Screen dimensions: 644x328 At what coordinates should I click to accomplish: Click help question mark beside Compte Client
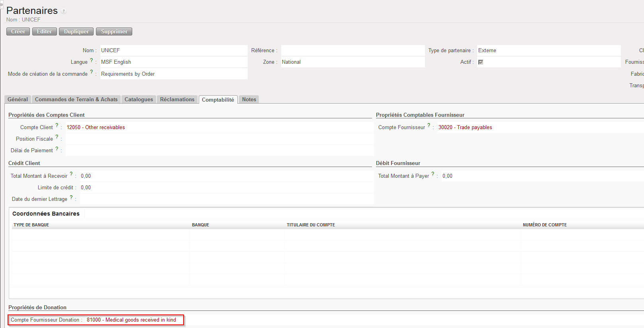coord(57,126)
